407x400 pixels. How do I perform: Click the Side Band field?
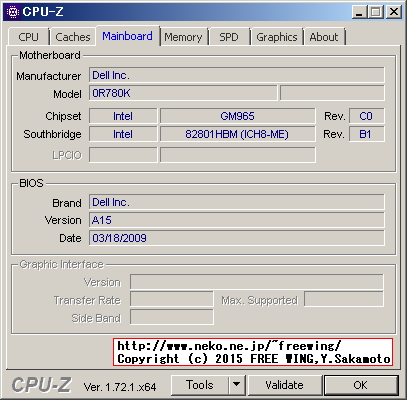tap(172, 317)
